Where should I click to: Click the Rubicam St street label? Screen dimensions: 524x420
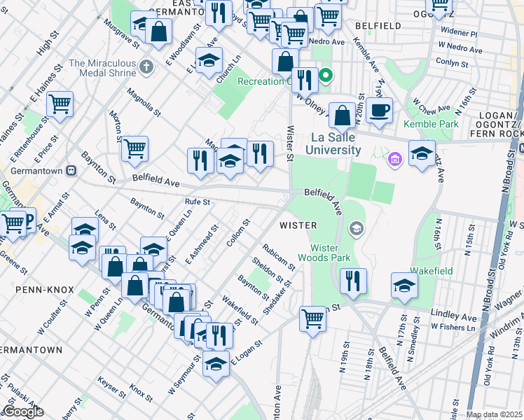tap(279, 257)
